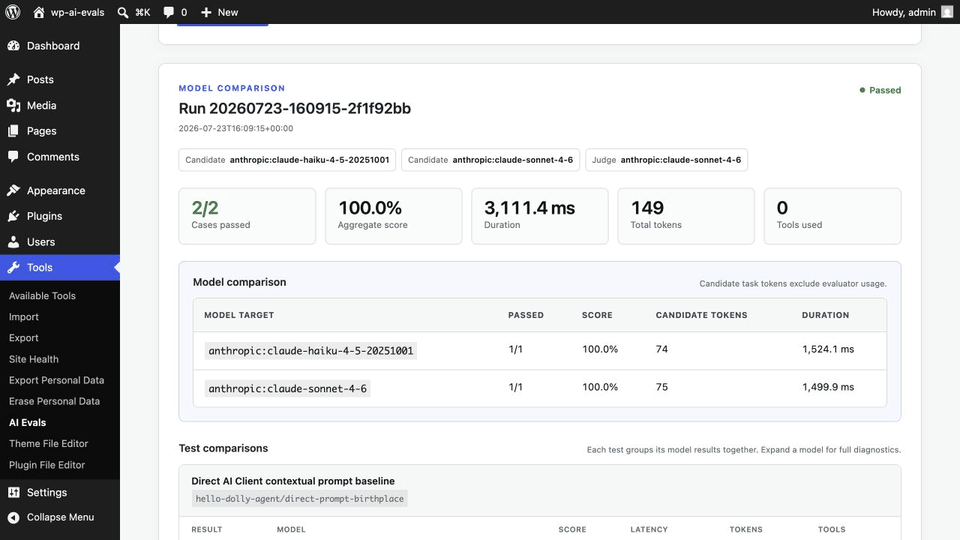
Task: Open AI Evals submenu link
Action: (28, 422)
